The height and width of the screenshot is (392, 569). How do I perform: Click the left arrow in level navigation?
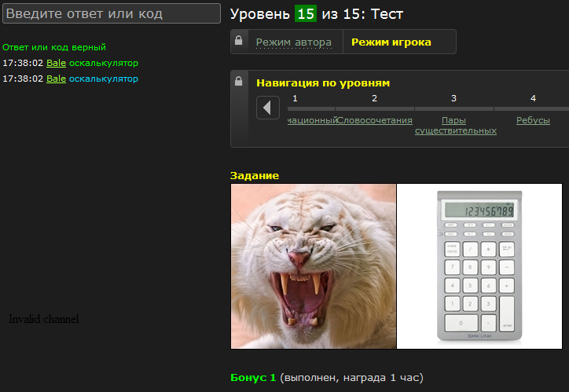(x=268, y=108)
